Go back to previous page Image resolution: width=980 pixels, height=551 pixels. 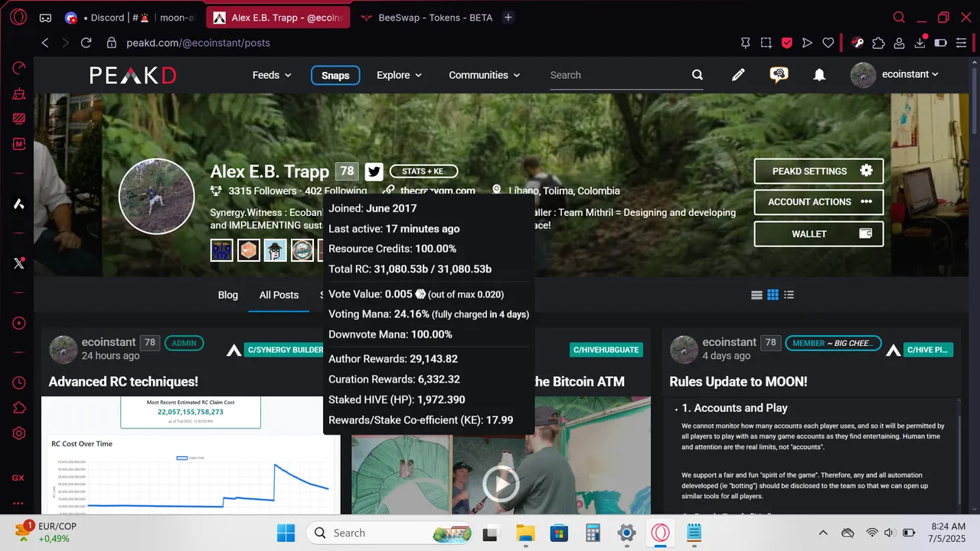click(45, 43)
